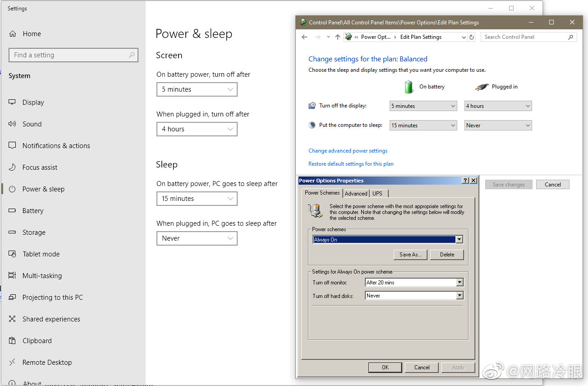Switch to the Advanced tab
Viewport: 588px width, 386px height.
(x=356, y=193)
